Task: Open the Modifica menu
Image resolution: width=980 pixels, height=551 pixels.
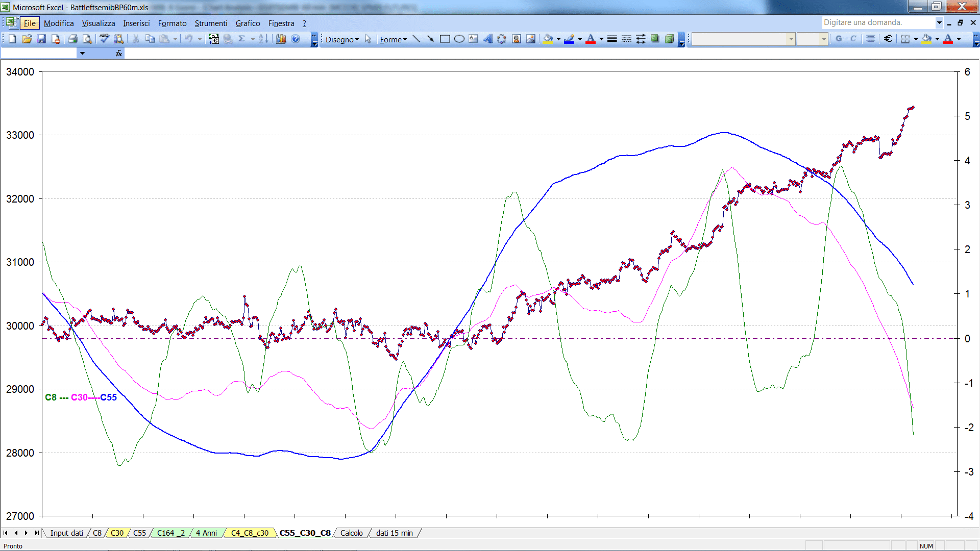Action: 59,23
